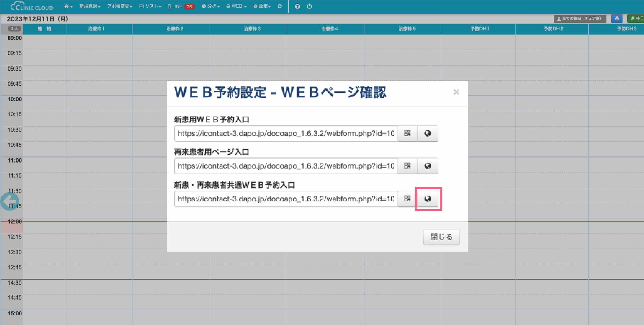
Task: Expand the アポ帳変更 dropdown
Action: pyautogui.click(x=119, y=6)
